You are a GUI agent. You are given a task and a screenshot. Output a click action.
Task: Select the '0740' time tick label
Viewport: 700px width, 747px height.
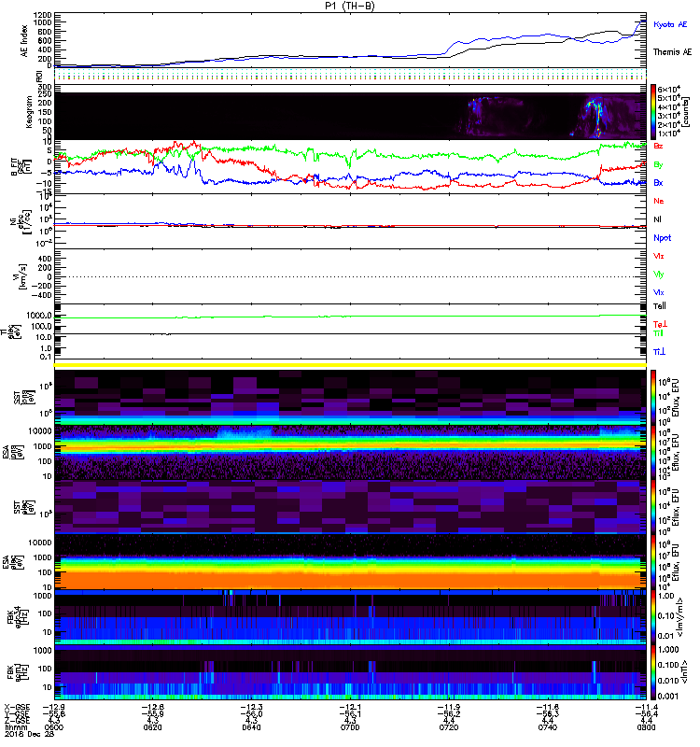pos(548,727)
